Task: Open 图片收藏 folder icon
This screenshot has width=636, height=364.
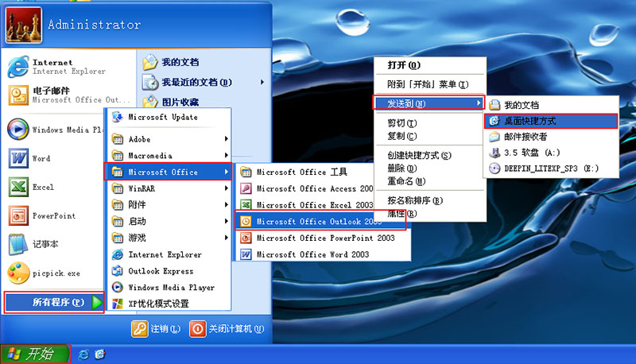Action: point(149,102)
